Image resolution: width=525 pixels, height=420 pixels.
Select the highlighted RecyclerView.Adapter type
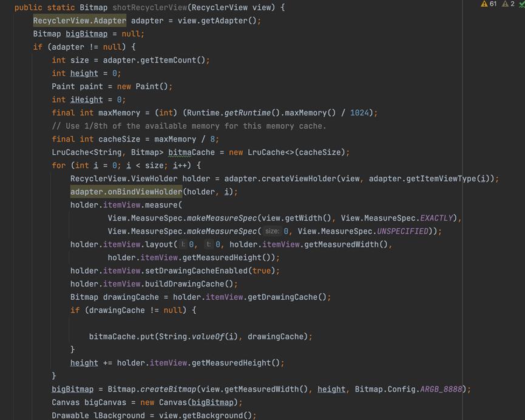coord(80,21)
